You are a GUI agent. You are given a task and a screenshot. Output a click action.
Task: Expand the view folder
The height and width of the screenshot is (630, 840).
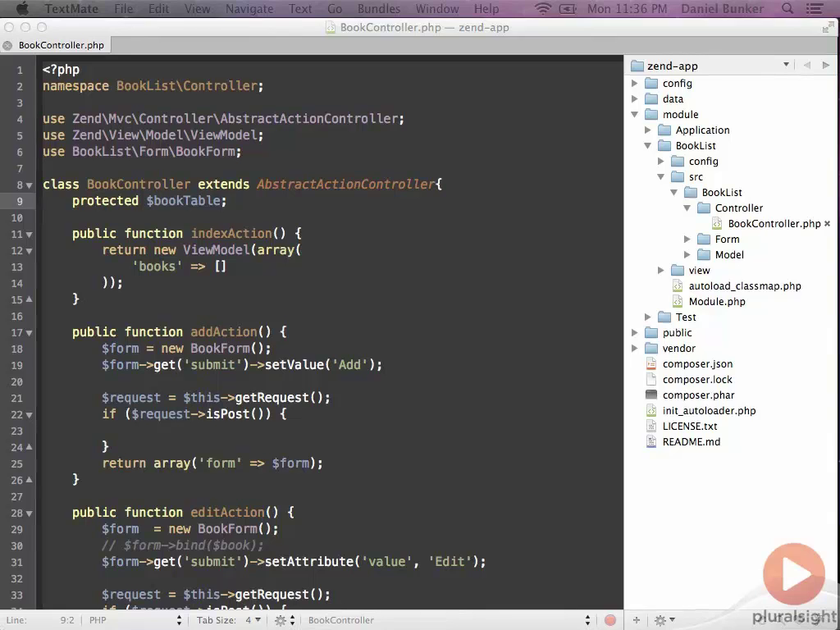(x=660, y=270)
